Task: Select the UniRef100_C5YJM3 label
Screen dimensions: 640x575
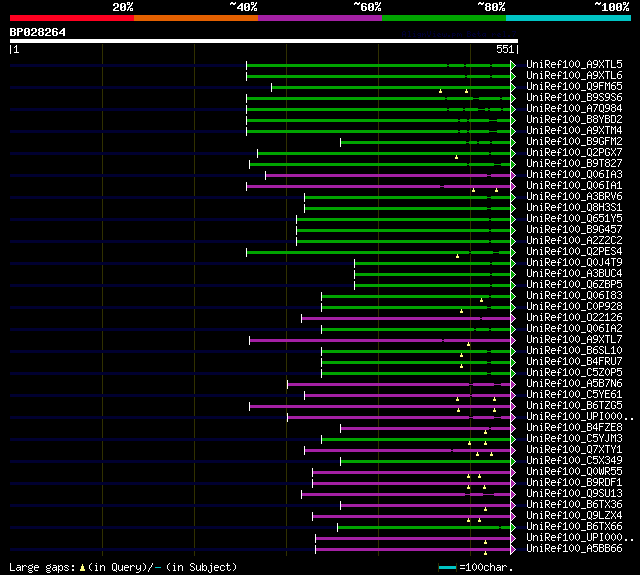Action: tap(574, 439)
